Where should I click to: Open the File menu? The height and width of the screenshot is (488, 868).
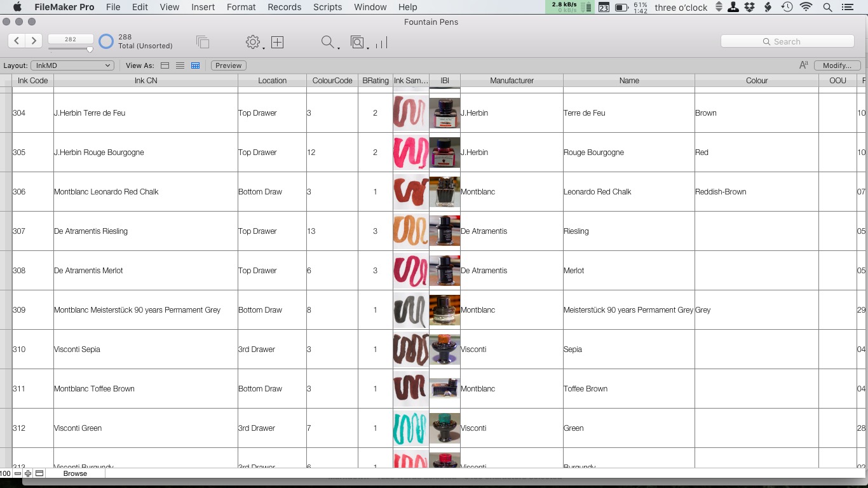click(x=113, y=7)
